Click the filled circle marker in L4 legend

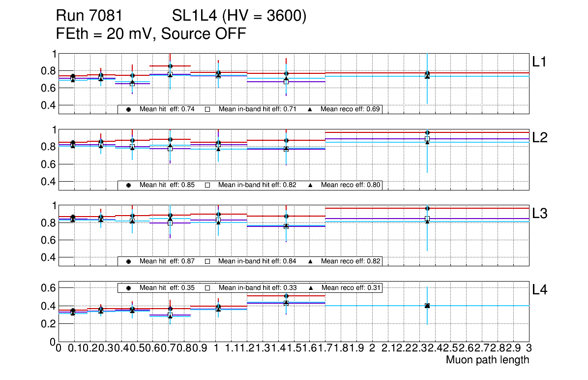coord(128,287)
